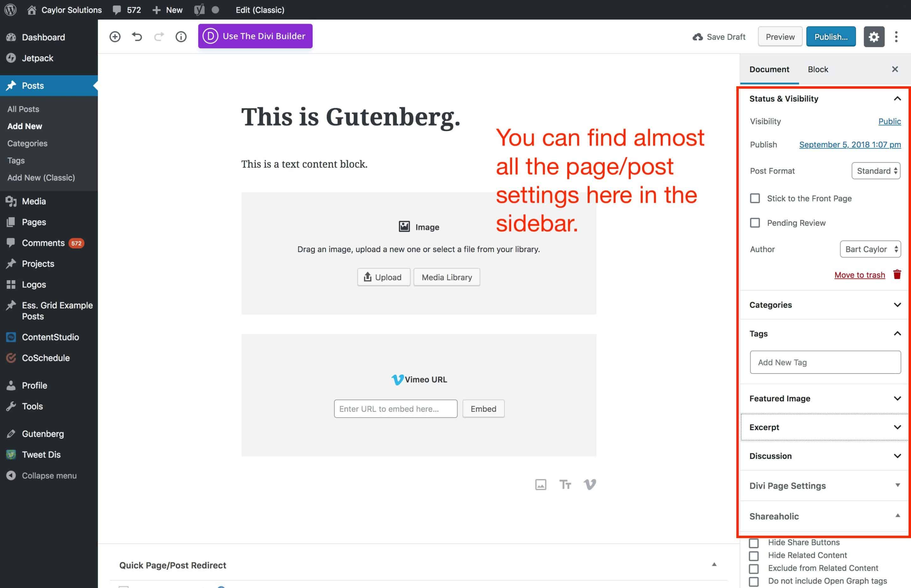This screenshot has height=588, width=911.
Task: Expand the Excerpt panel
Action: click(824, 427)
